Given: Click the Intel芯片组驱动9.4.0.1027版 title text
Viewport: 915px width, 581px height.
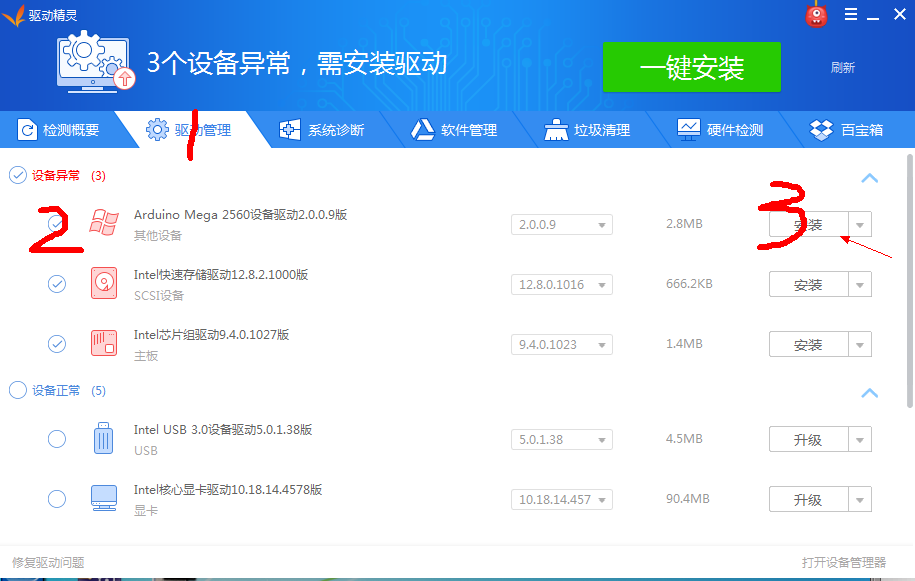Looking at the screenshot, I should click(x=211, y=335).
